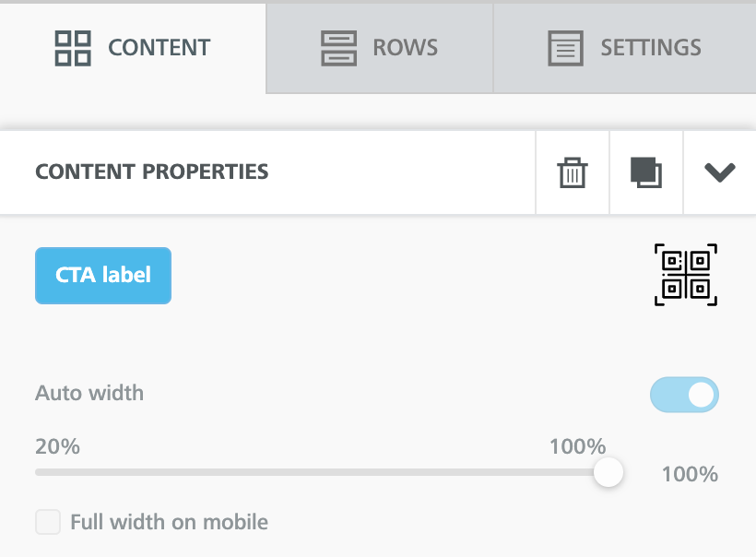Open the QR code option

(686, 275)
